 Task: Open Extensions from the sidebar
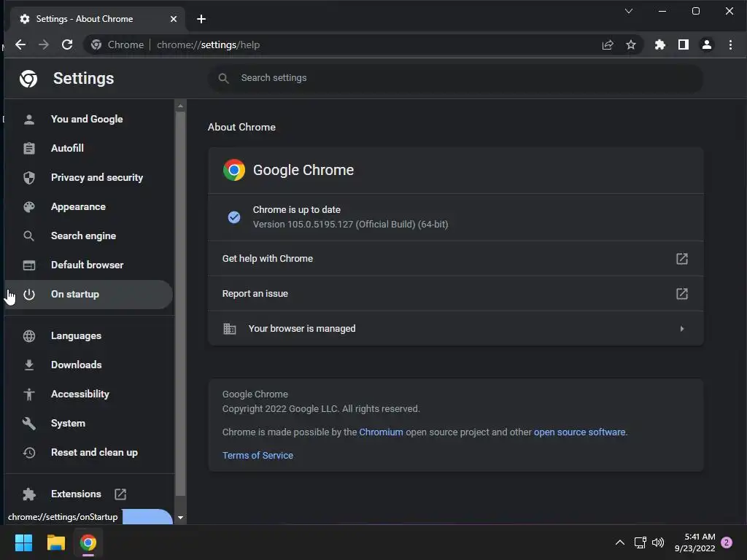coord(88,494)
